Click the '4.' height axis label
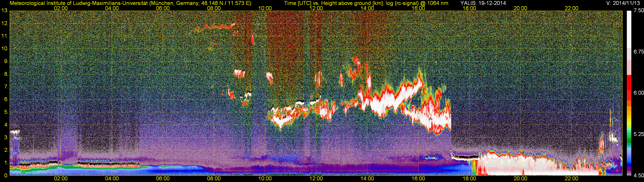 click(6, 125)
